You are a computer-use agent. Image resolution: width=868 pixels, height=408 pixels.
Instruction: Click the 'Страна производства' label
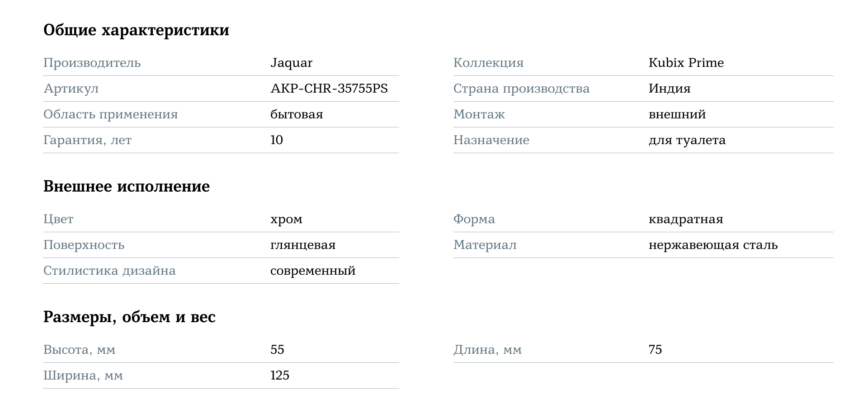tap(521, 89)
